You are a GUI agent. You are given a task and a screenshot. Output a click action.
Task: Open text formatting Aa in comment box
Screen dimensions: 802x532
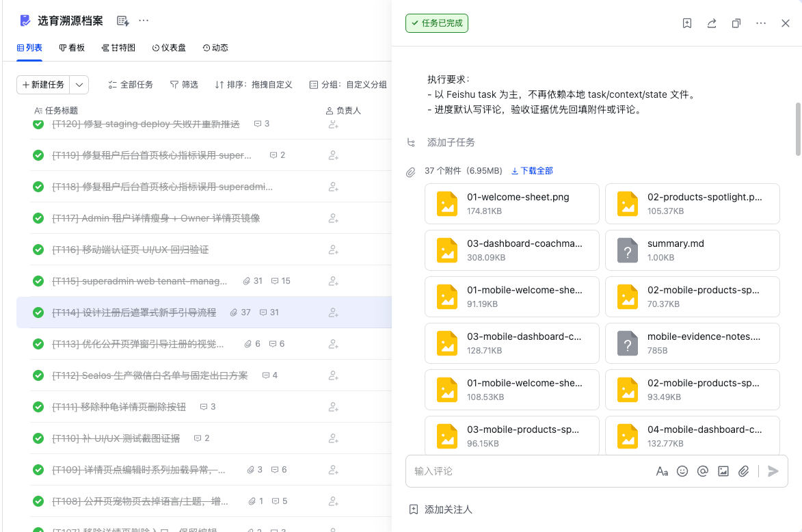tap(662, 471)
